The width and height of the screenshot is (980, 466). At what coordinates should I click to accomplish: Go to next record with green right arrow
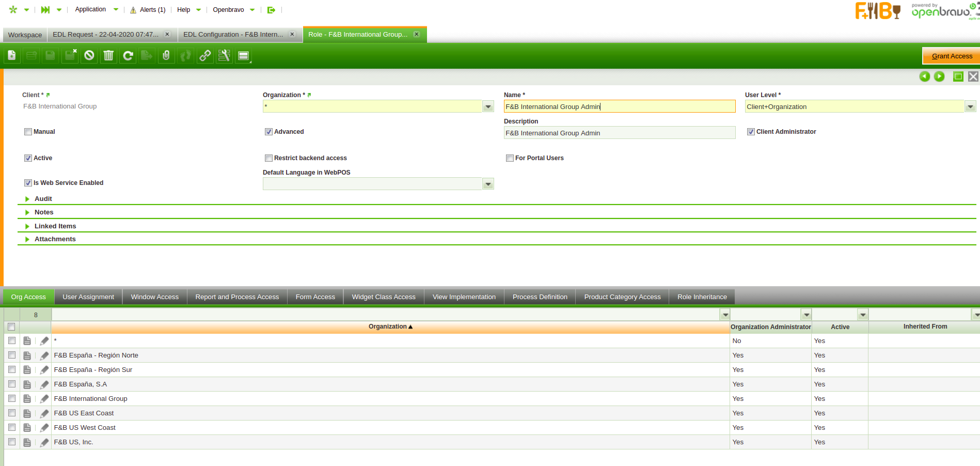point(939,76)
